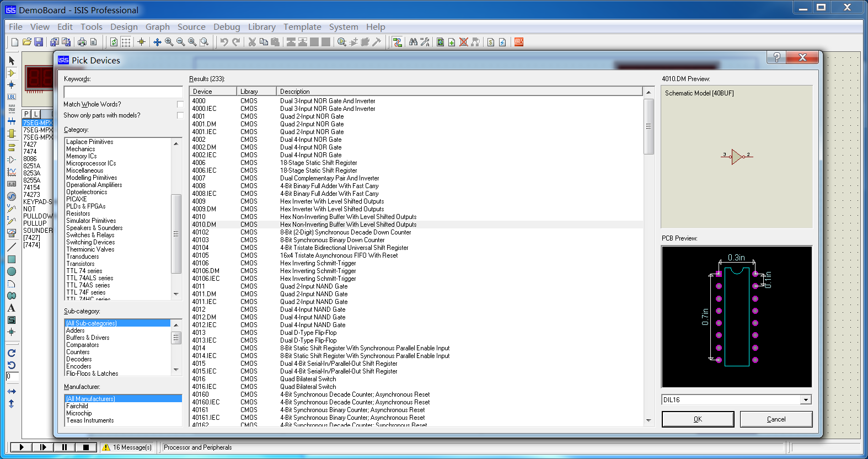Viewport: 868px width, 459px height.
Task: Open the DIL16 PCB package dropdown
Action: (x=806, y=400)
